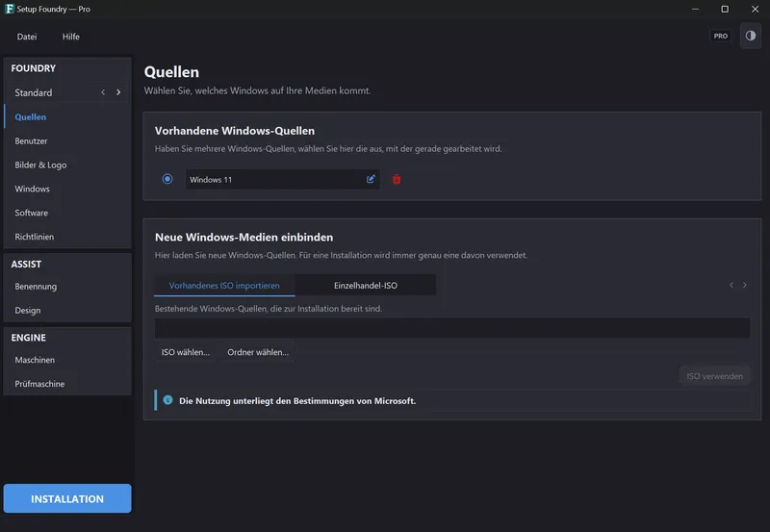
Task: Open the Datei menu
Action: point(27,37)
